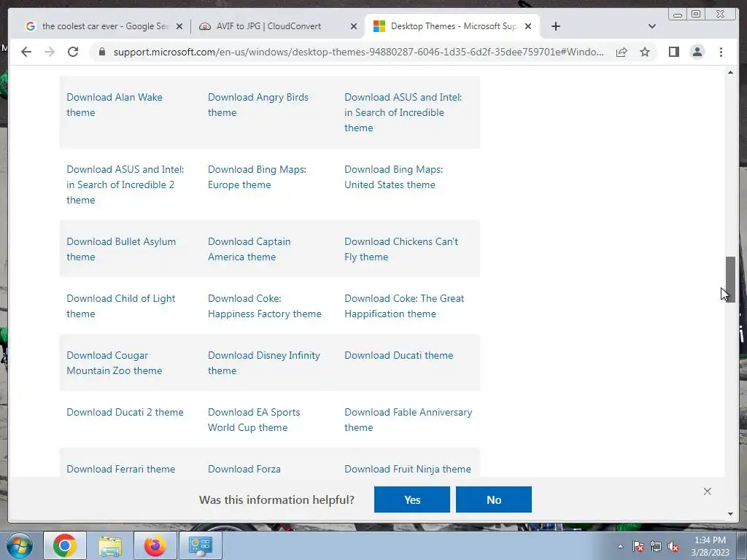
Task: Close the CloudConvert tab
Action: pyautogui.click(x=354, y=27)
